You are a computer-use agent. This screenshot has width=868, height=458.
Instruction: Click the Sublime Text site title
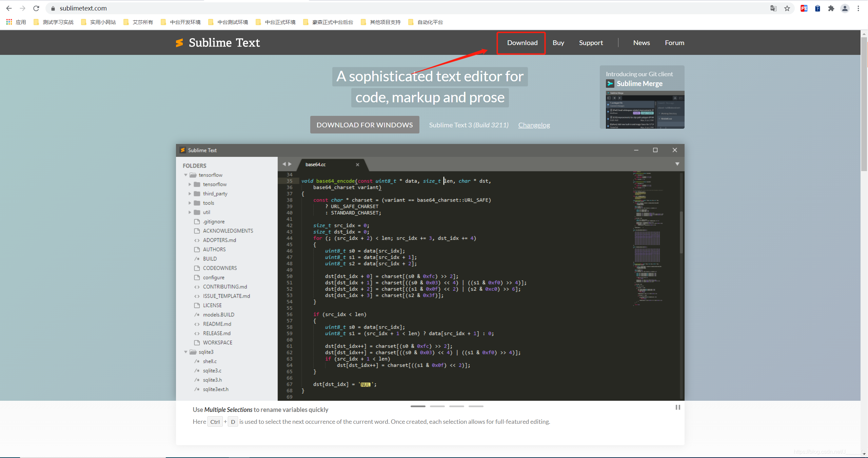click(x=224, y=43)
